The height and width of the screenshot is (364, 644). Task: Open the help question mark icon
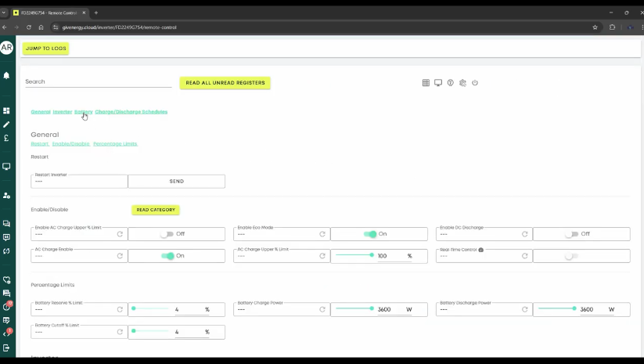(451, 83)
